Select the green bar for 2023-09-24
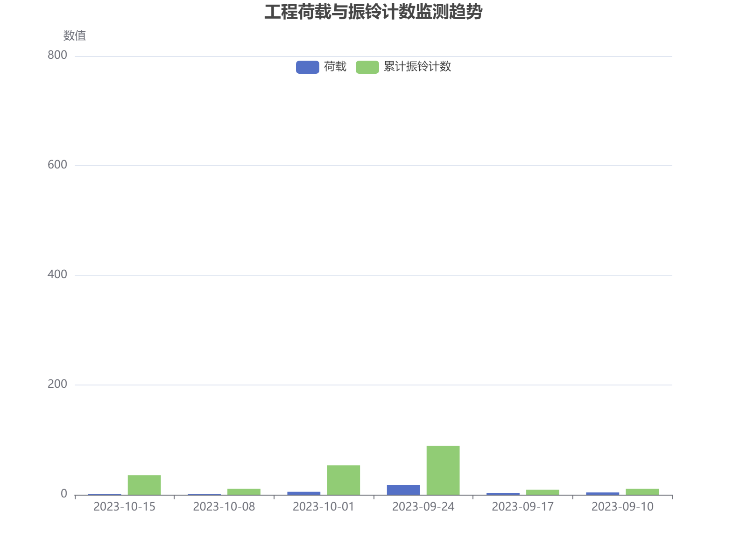Image resolution: width=747 pixels, height=560 pixels. click(x=443, y=470)
